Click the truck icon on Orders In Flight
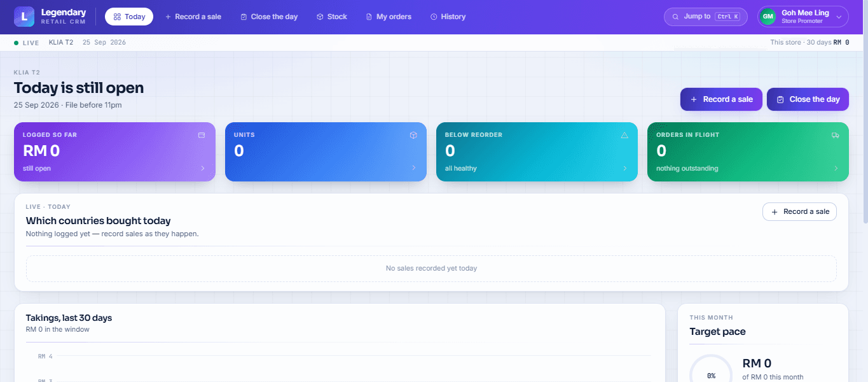Viewport: 868px width, 382px height. (x=836, y=135)
